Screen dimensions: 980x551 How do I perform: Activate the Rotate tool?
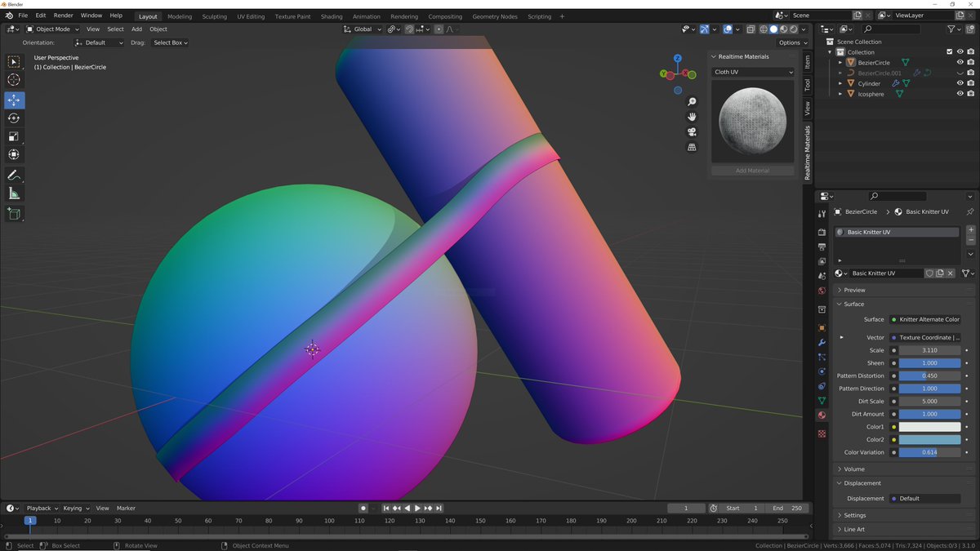coord(14,118)
